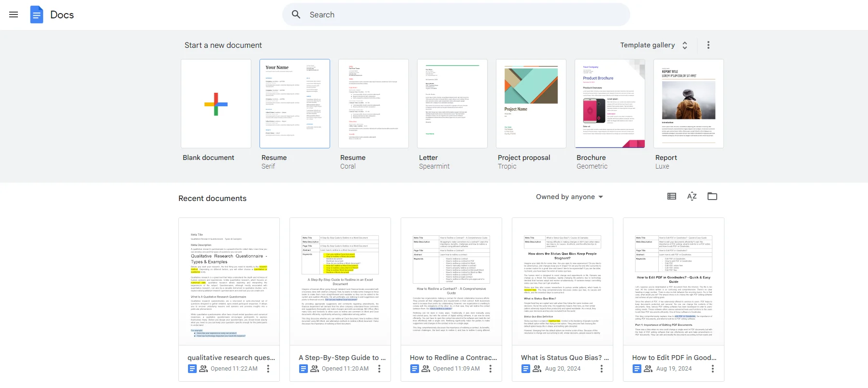
Task: Open more options for Edit PDF document
Action: pos(713,369)
